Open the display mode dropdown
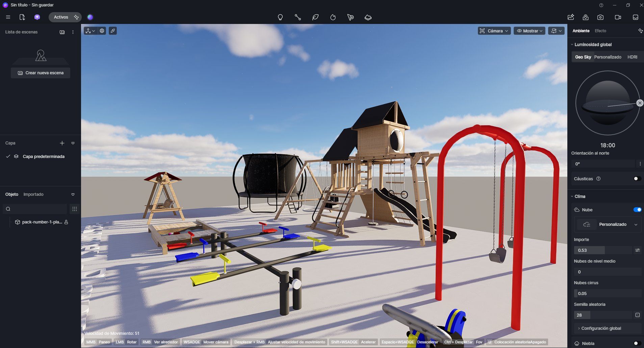The image size is (644, 348). [x=556, y=31]
